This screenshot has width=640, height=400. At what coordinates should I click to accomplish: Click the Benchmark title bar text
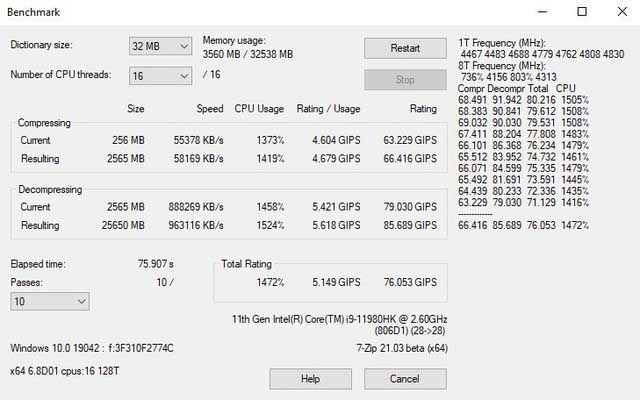click(34, 12)
